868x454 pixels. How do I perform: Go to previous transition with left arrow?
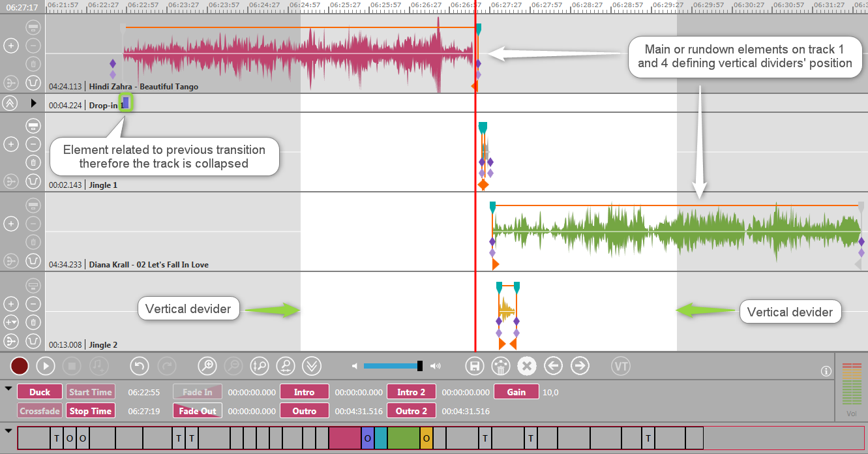tap(554, 366)
